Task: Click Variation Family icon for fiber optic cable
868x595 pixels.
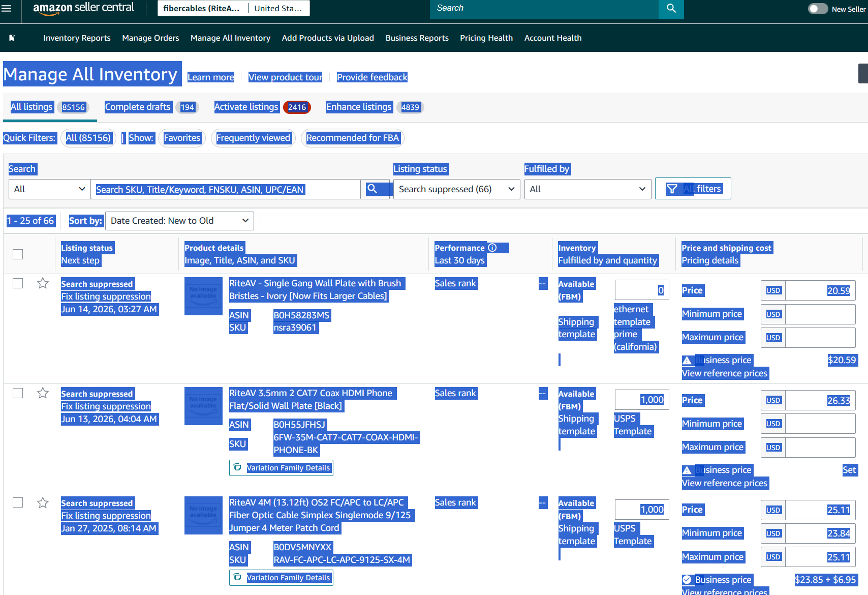Action: [237, 577]
